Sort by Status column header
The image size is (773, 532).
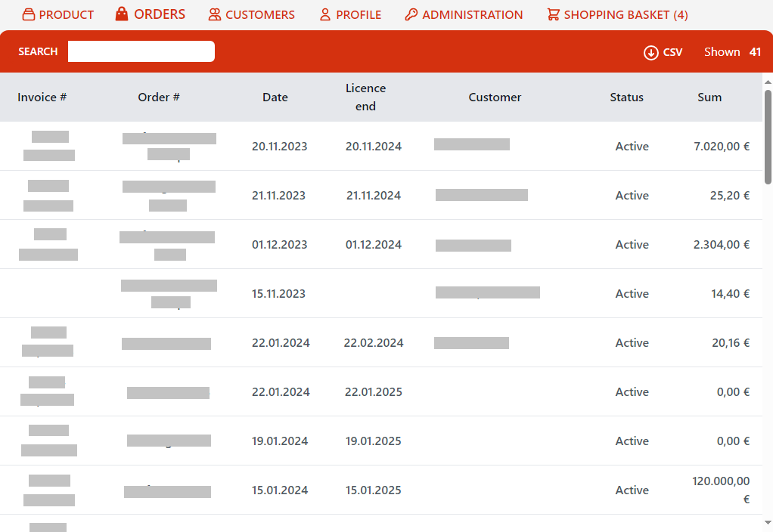(626, 97)
